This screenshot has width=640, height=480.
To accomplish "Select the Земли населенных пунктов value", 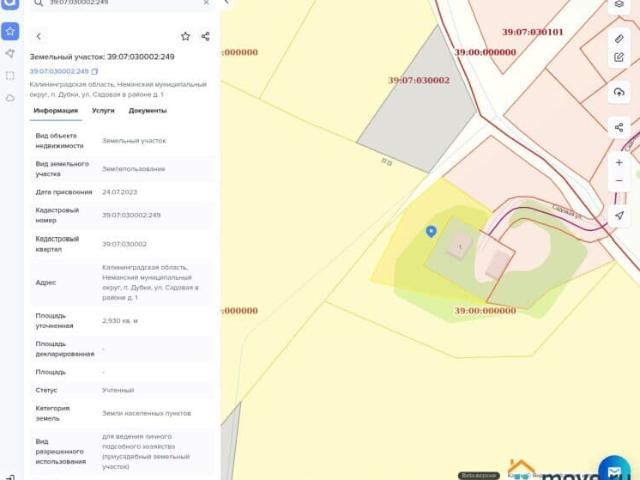I will click(147, 413).
